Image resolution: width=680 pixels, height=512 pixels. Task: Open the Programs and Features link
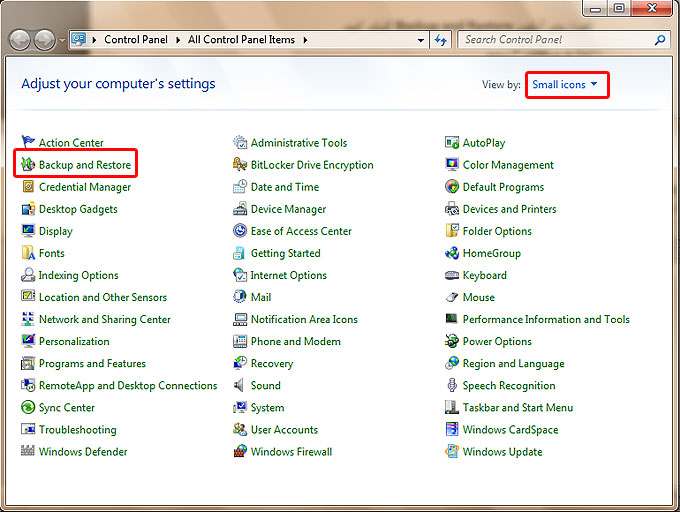pyautogui.click(x=92, y=364)
